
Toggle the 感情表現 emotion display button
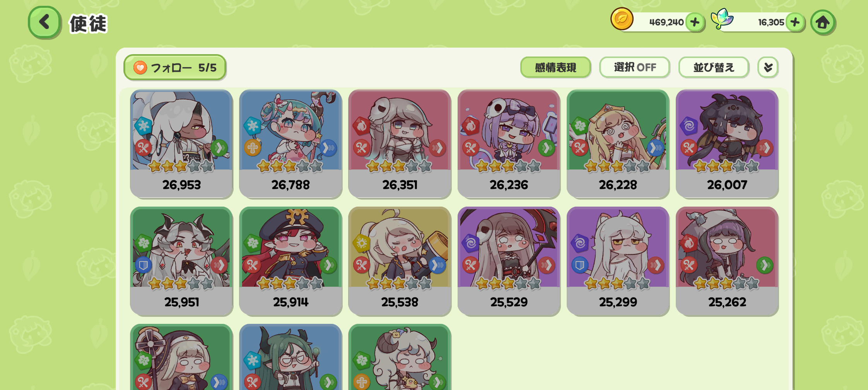coord(555,67)
